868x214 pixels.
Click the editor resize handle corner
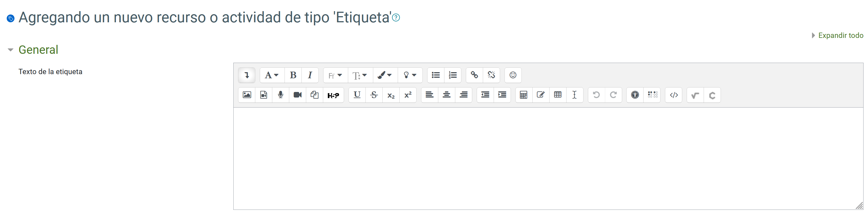point(859,206)
